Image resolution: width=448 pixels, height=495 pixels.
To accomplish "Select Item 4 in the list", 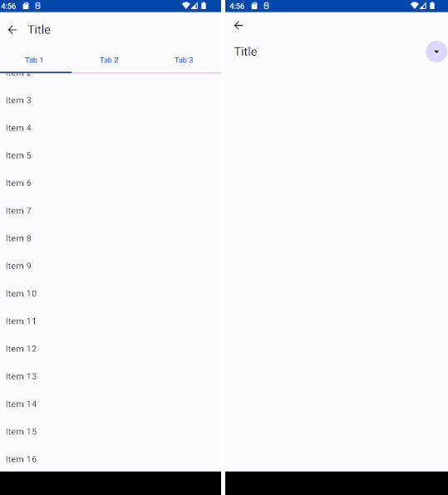I will pos(111,128).
